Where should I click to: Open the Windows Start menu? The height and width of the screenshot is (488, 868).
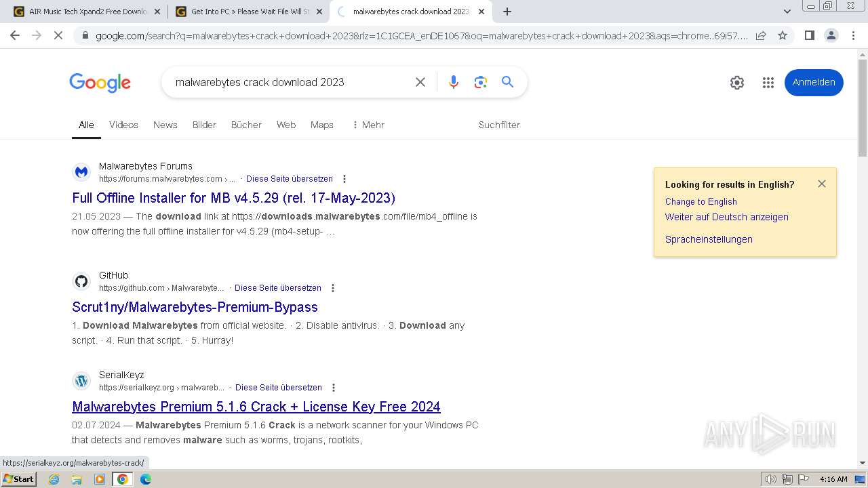tap(18, 479)
